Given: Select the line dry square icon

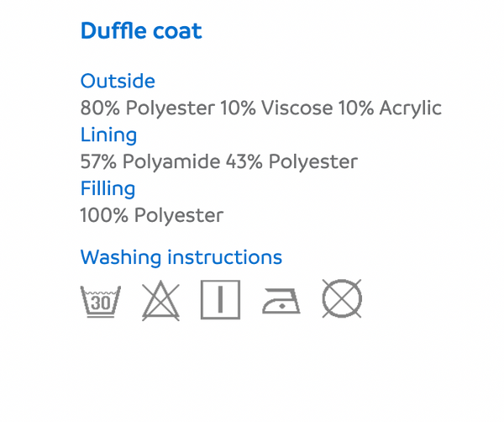Looking at the screenshot, I should [x=220, y=299].
